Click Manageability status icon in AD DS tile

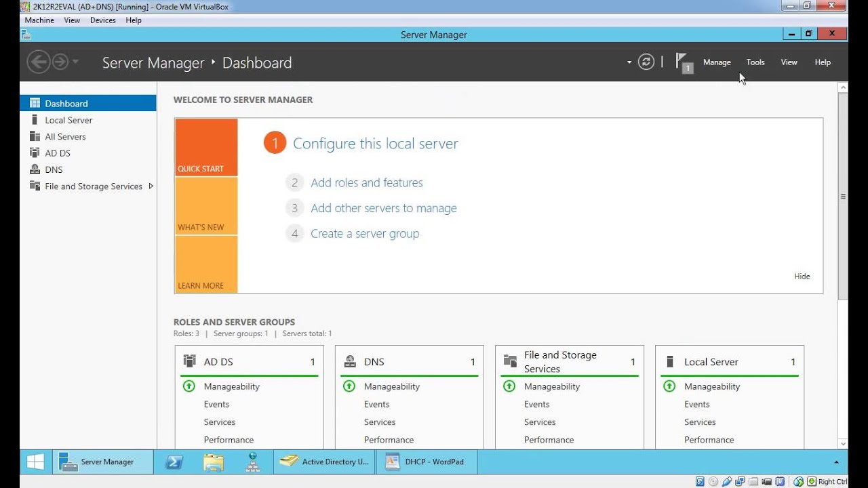coord(189,386)
